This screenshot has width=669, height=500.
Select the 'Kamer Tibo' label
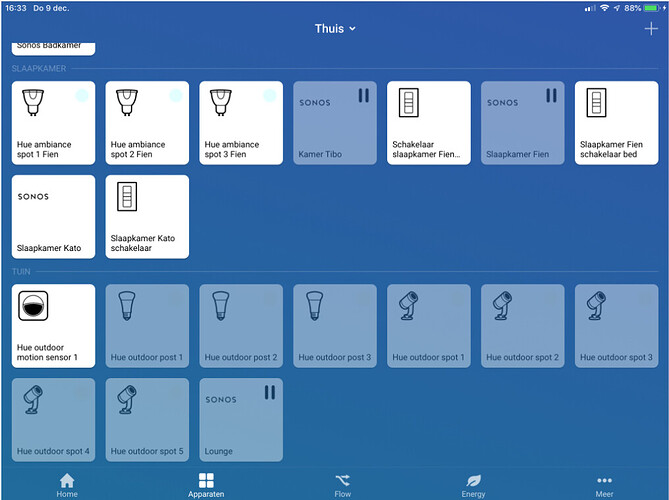pos(320,154)
